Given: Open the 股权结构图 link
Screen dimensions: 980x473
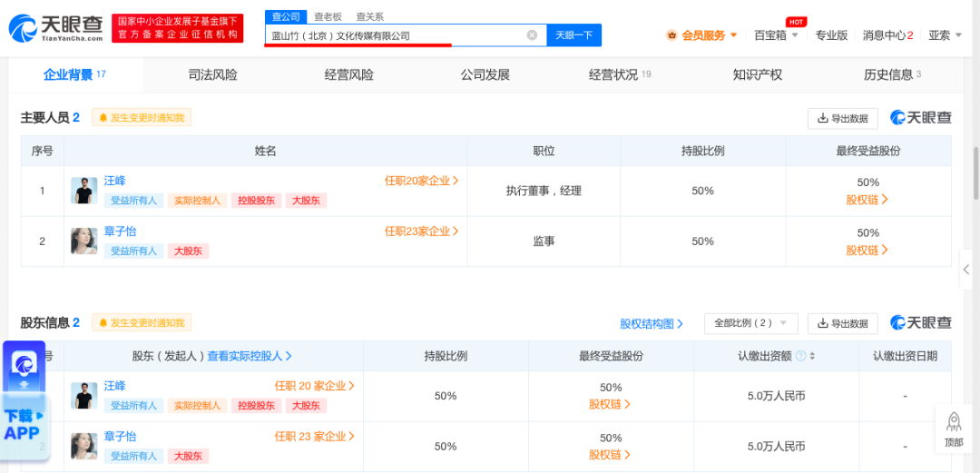Looking at the screenshot, I should 652,323.
